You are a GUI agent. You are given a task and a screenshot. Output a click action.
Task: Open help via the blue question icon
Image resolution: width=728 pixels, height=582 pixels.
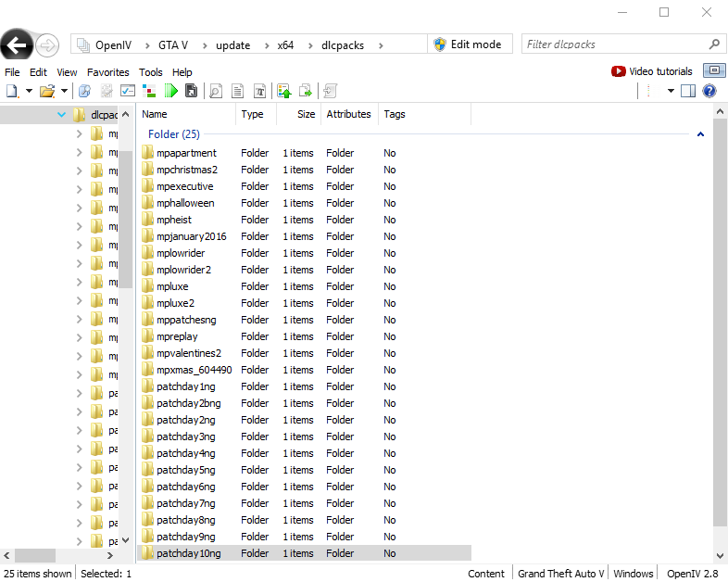click(x=709, y=91)
